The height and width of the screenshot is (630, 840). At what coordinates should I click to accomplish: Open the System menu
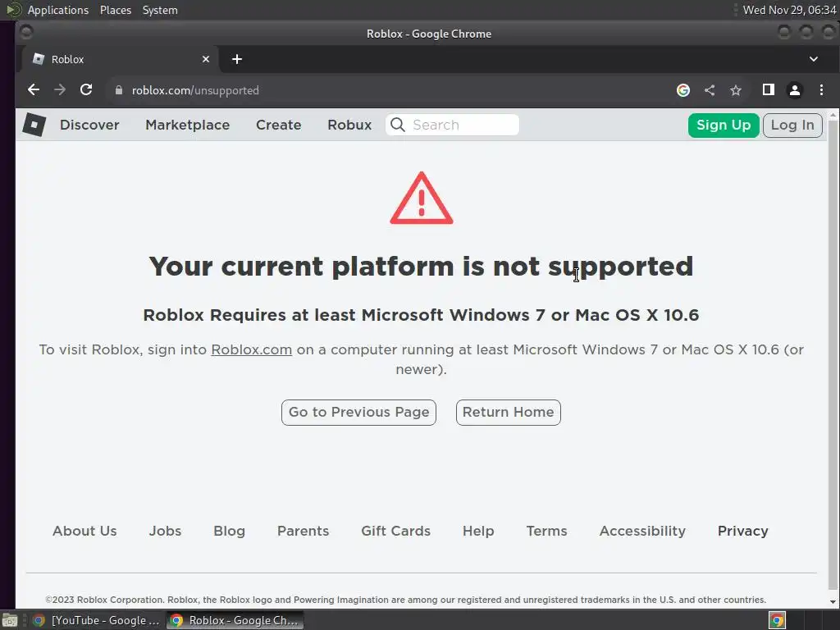pos(160,10)
